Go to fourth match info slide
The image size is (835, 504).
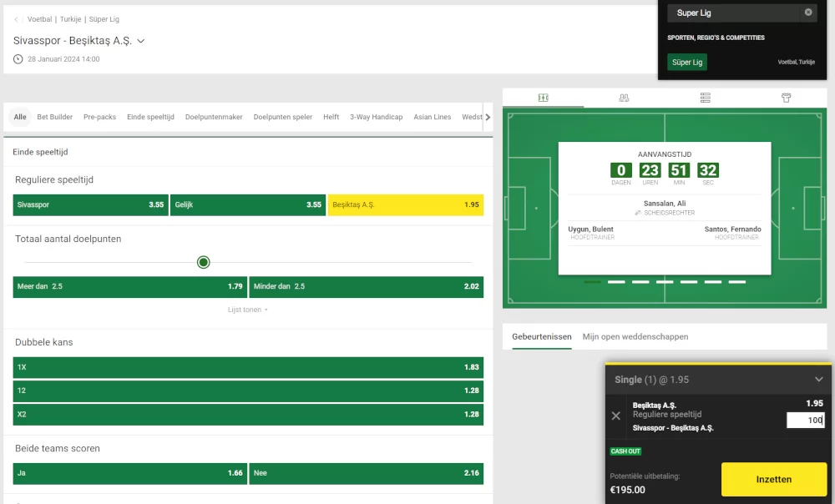click(665, 282)
